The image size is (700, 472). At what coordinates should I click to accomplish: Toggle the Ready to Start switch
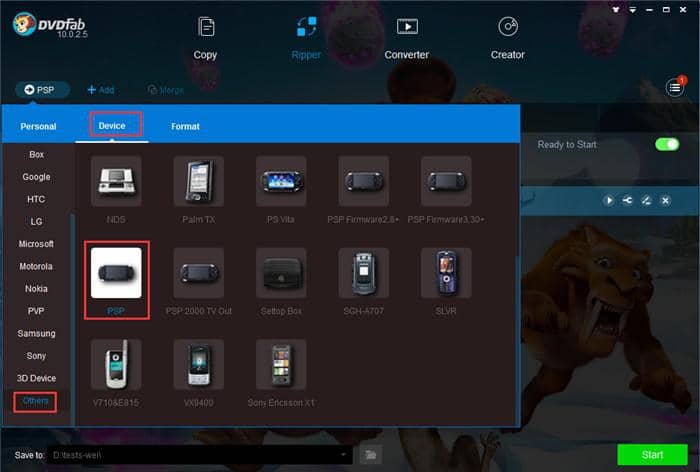[667, 144]
